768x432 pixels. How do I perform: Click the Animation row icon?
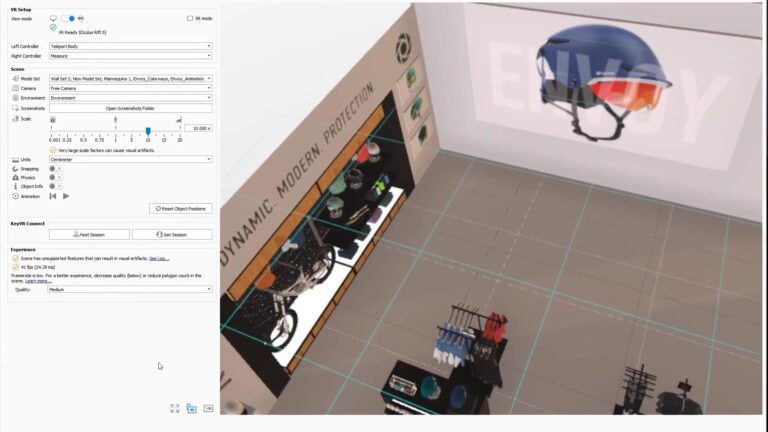tap(15, 196)
